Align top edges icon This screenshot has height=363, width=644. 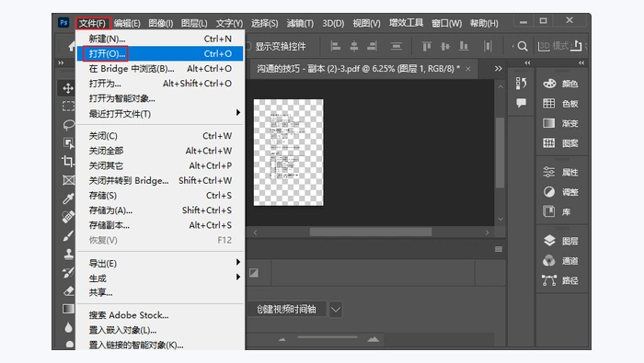coord(427,46)
